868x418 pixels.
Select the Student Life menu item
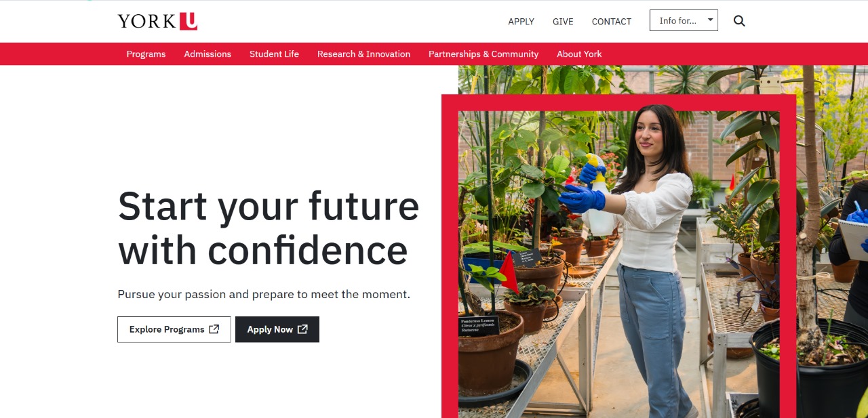(x=274, y=54)
